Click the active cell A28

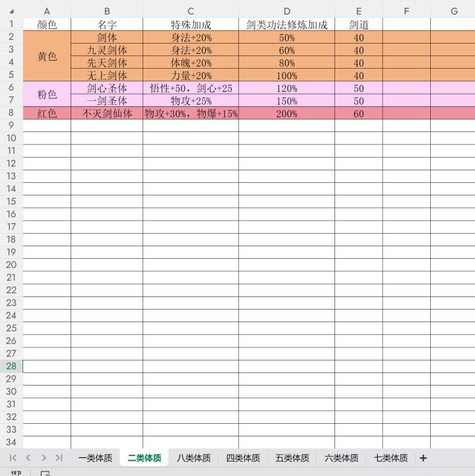[x=47, y=366]
